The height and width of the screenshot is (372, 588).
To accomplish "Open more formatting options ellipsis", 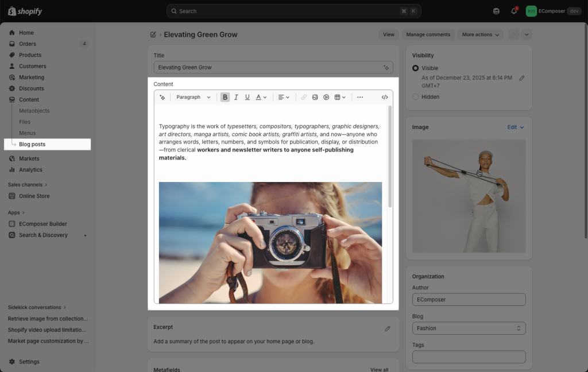I will pyautogui.click(x=360, y=98).
